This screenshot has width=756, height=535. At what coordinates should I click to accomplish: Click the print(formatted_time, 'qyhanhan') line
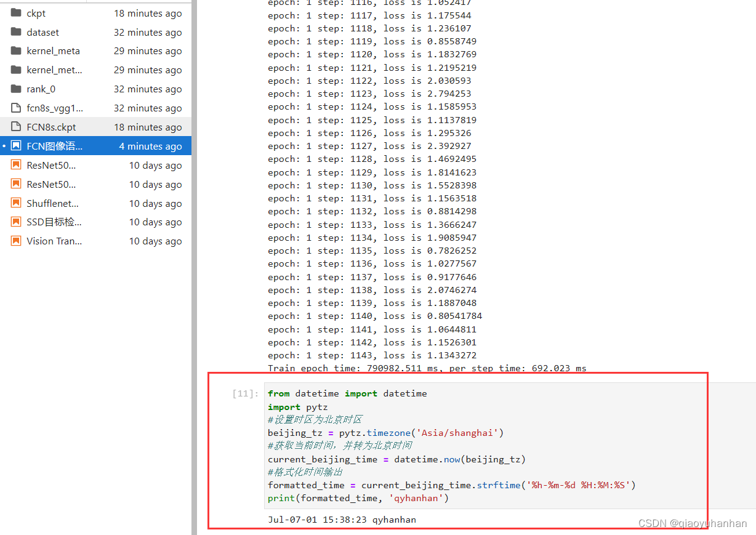click(x=358, y=498)
